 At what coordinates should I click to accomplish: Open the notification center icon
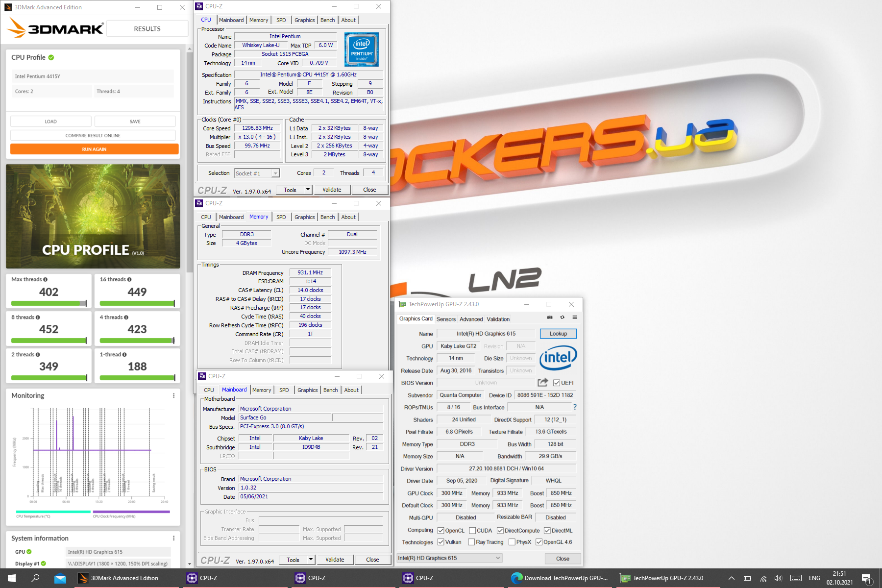[x=866, y=578]
